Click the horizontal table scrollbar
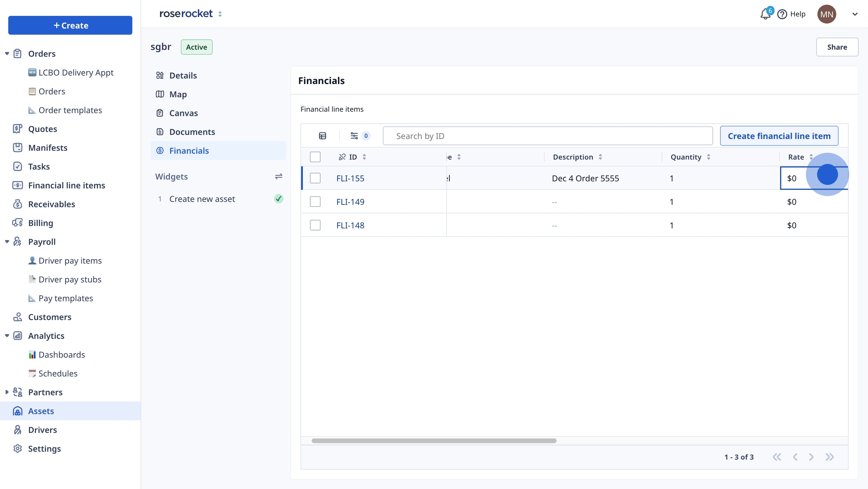The height and width of the screenshot is (489, 868). tap(434, 441)
